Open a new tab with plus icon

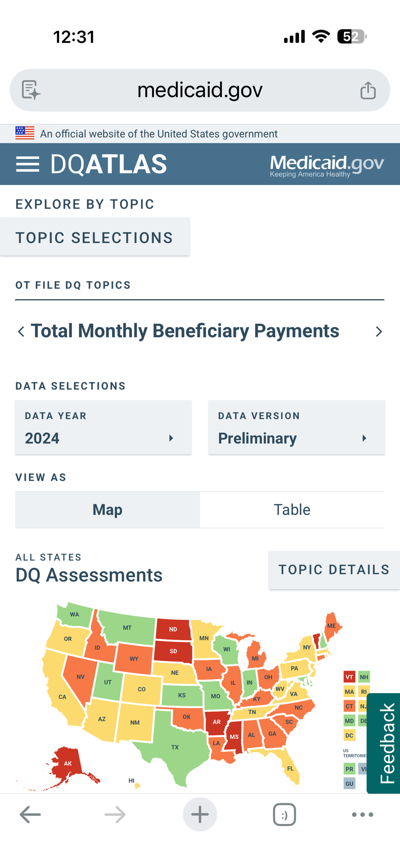pyautogui.click(x=200, y=815)
